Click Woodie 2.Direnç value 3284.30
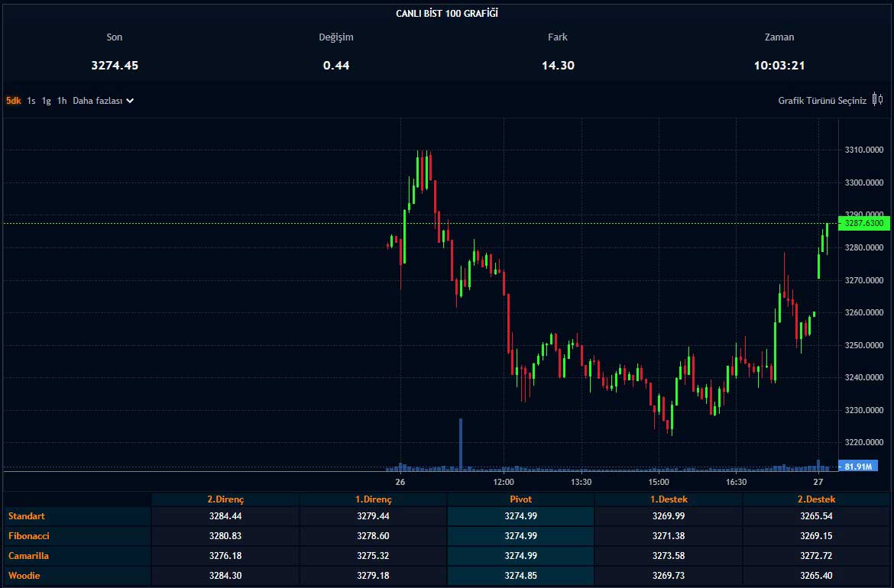The image size is (894, 588). (x=225, y=576)
